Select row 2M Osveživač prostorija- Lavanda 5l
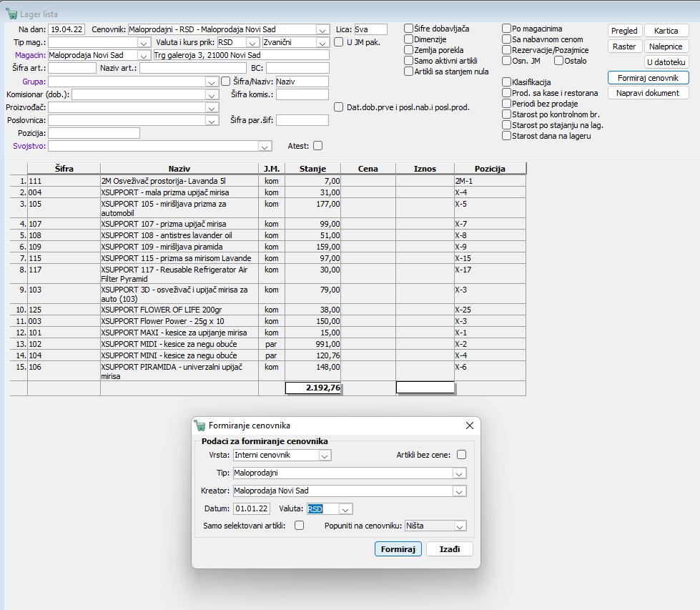This screenshot has height=610, width=700. click(x=268, y=181)
